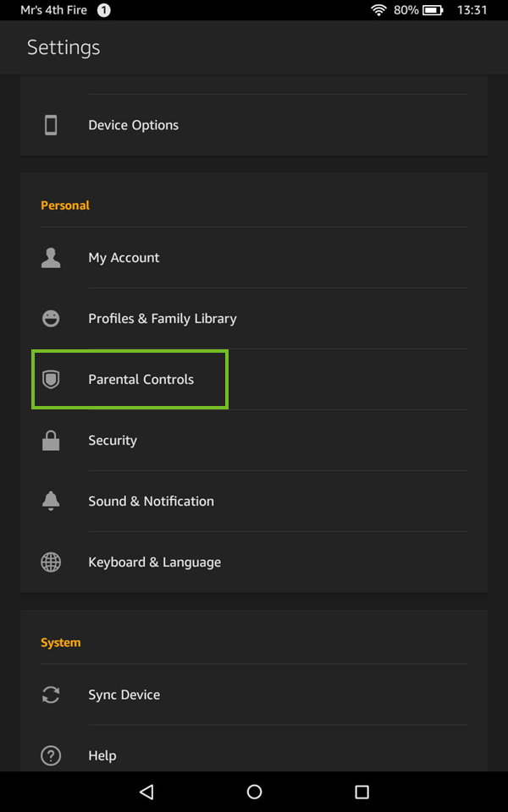
Task: Tap the Sync Device refresh icon
Action: (x=51, y=694)
